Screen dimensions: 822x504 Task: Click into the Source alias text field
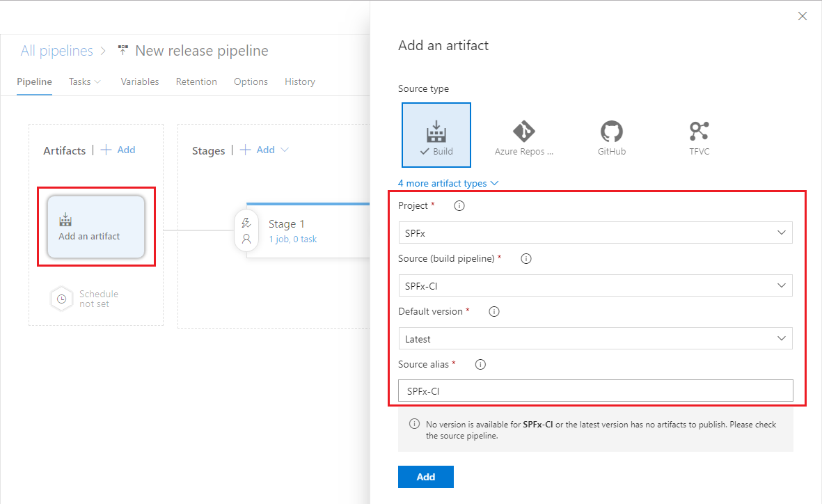(595, 391)
